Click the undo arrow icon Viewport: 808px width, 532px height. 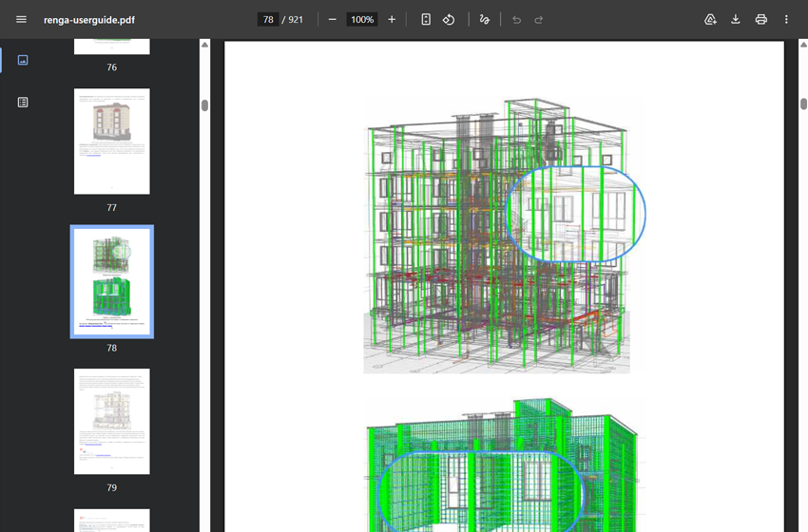pyautogui.click(x=516, y=20)
